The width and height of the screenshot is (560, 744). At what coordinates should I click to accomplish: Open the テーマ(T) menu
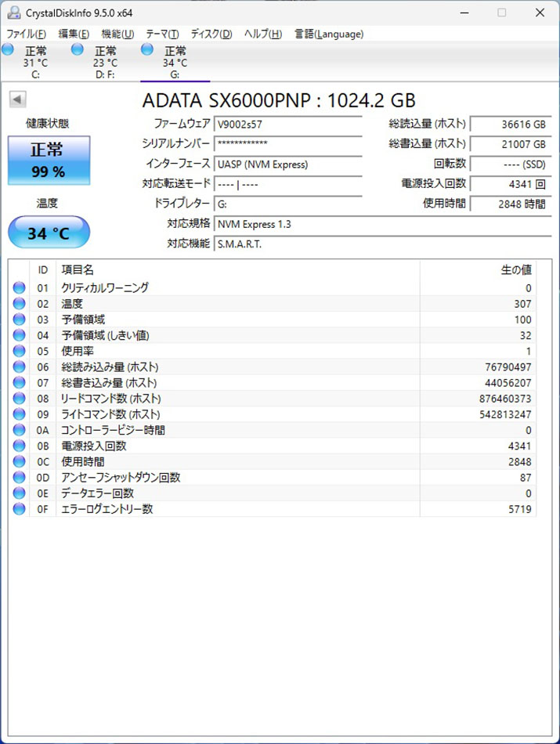click(x=162, y=34)
